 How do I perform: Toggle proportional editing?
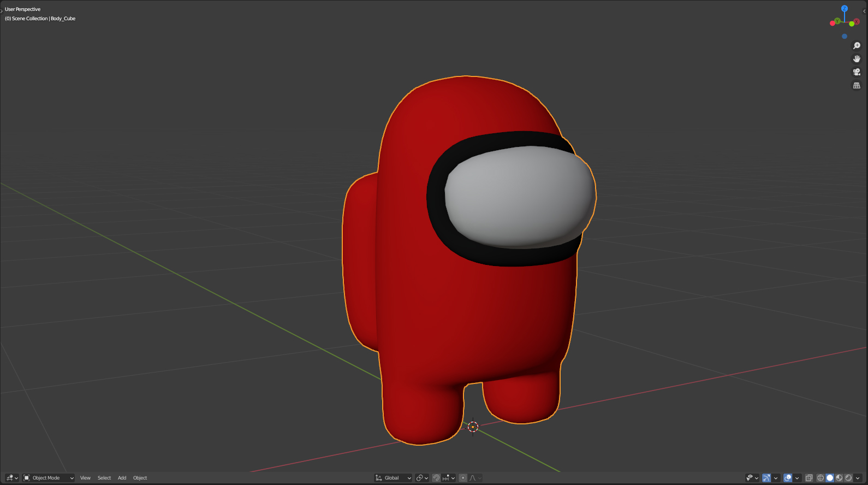point(463,478)
